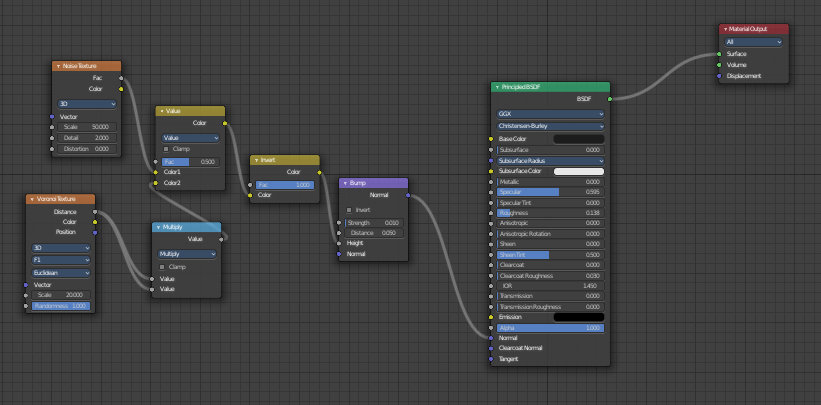821x405 pixels.
Task: Open the 3D dimensions dropdown in Voronoi Texture
Action: pos(61,248)
